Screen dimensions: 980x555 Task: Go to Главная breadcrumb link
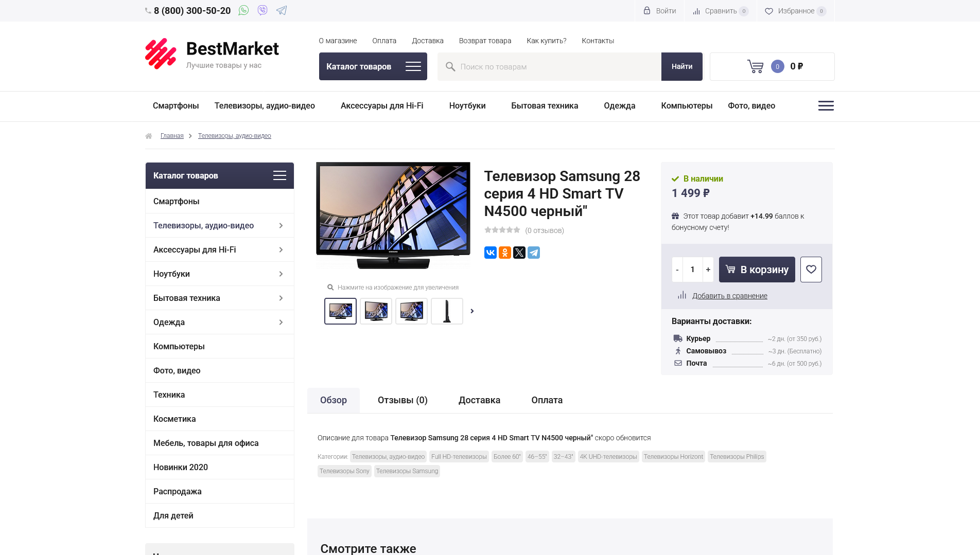pos(172,136)
